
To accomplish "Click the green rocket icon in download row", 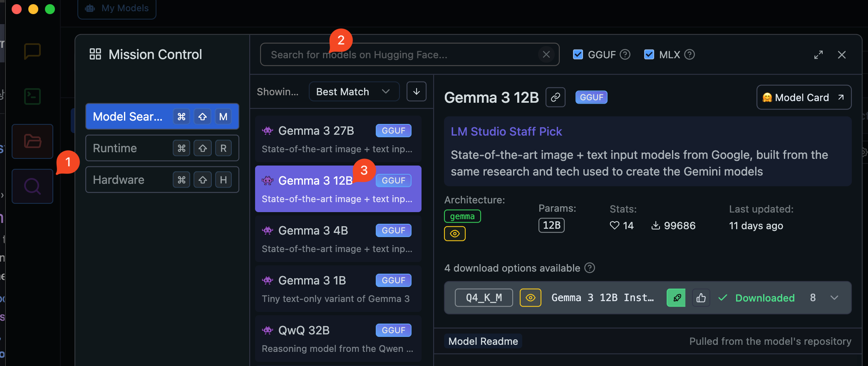I will click(676, 298).
